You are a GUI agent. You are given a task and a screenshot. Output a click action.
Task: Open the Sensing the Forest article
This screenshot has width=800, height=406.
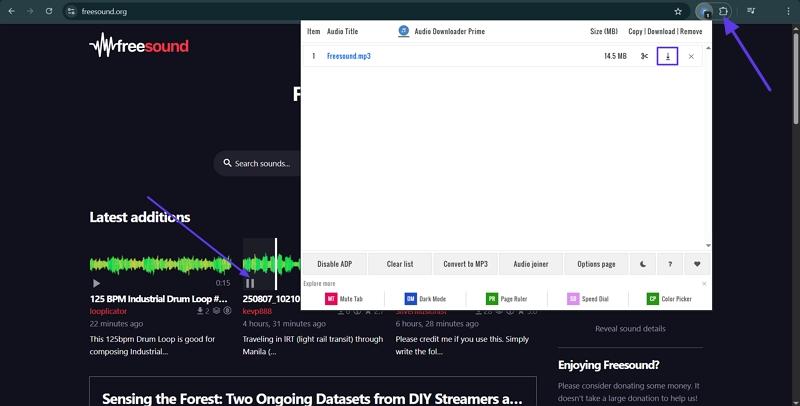tap(312, 398)
